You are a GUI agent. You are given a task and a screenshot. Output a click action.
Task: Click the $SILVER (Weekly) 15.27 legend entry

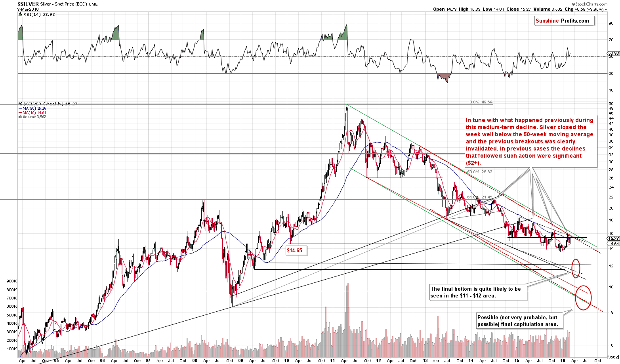coord(48,104)
